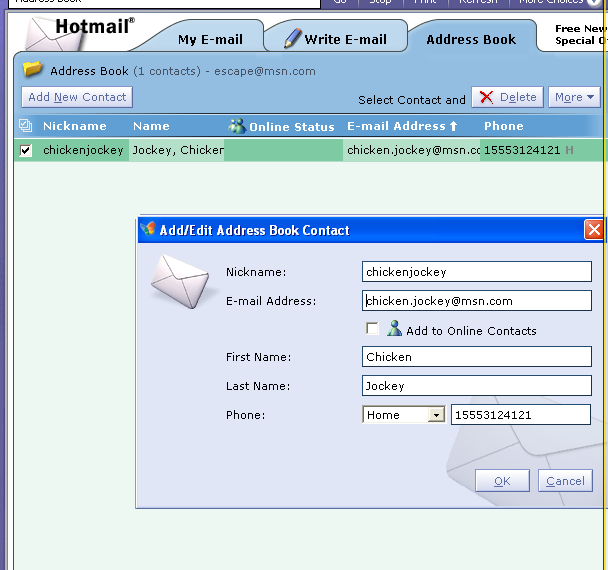Delete the selected contact
This screenshot has width=608, height=570.
point(507,97)
